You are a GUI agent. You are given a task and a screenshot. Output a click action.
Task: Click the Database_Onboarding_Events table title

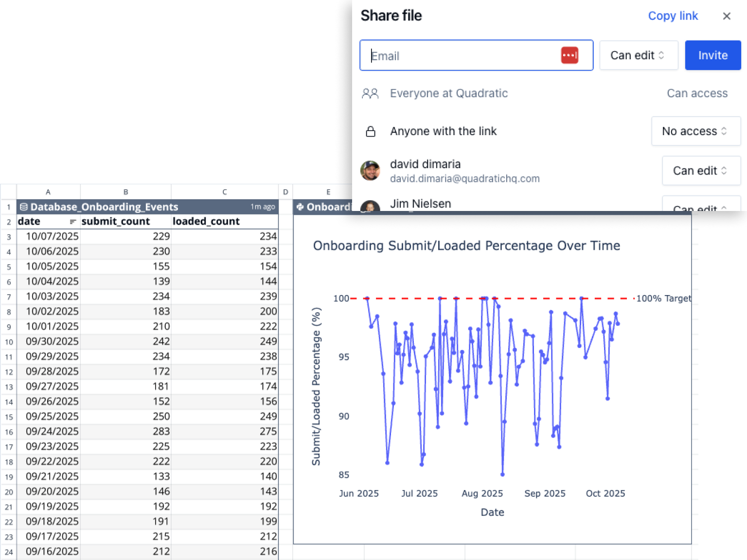[x=104, y=207]
